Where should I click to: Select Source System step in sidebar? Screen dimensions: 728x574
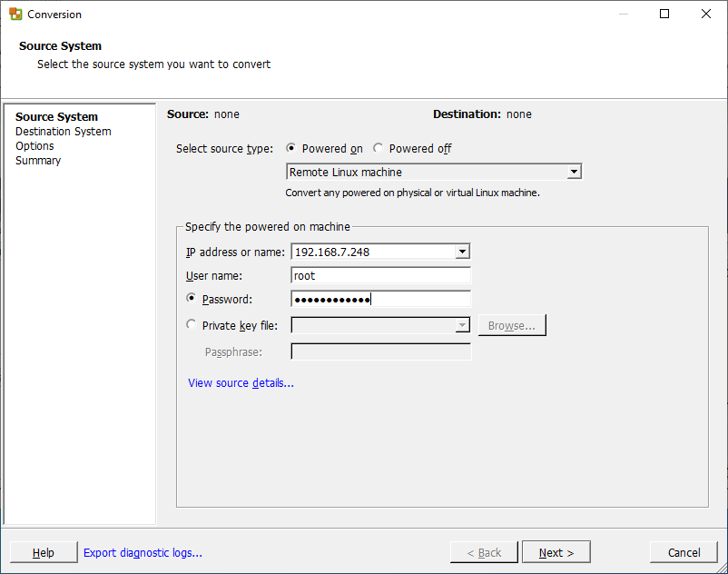[x=56, y=116]
